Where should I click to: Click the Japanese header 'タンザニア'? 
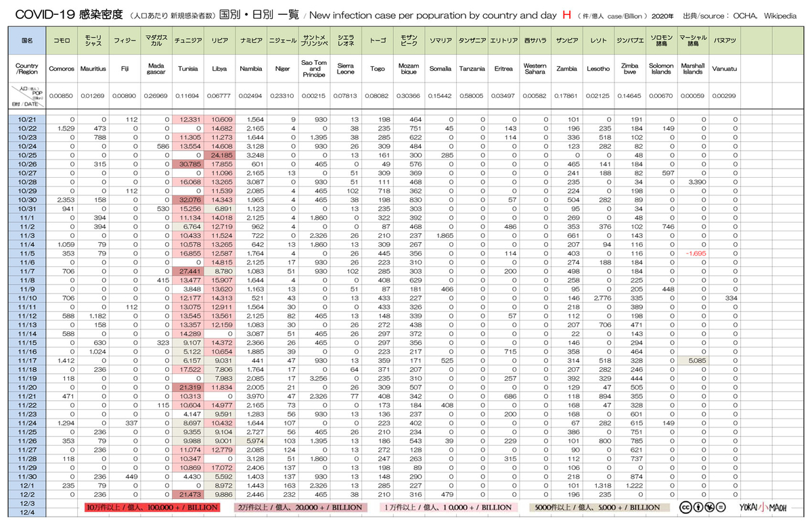coord(472,41)
